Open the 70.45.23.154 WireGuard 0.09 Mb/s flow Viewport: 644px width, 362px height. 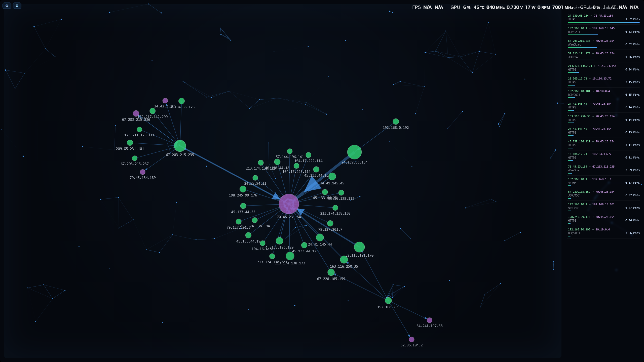[x=603, y=169]
